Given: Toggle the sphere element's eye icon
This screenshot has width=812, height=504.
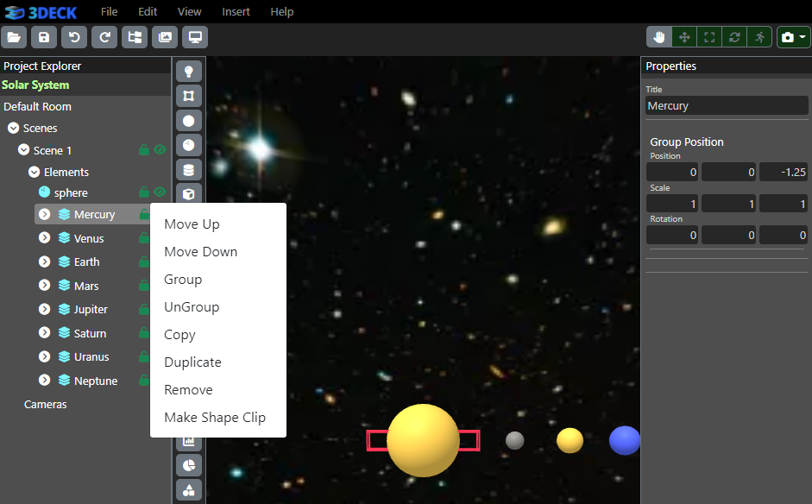Looking at the screenshot, I should click(160, 192).
